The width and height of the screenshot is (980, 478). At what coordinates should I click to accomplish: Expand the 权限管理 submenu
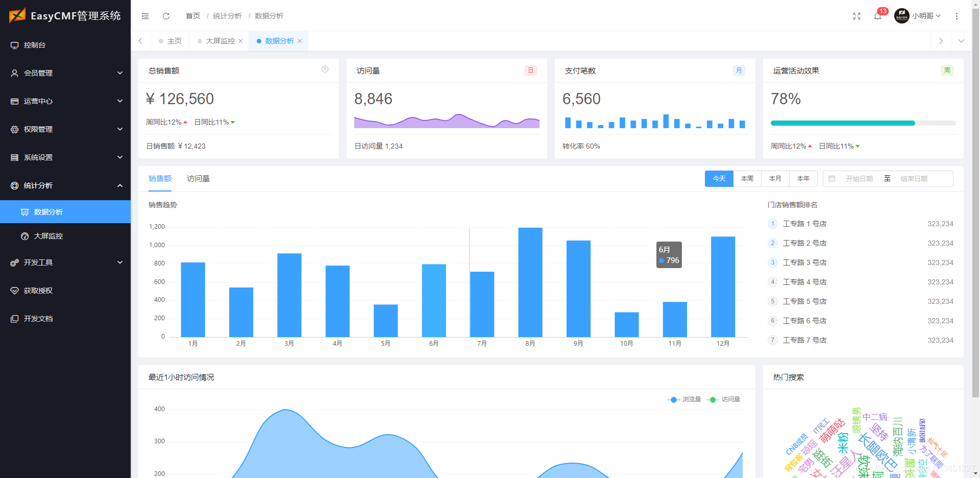120,129
